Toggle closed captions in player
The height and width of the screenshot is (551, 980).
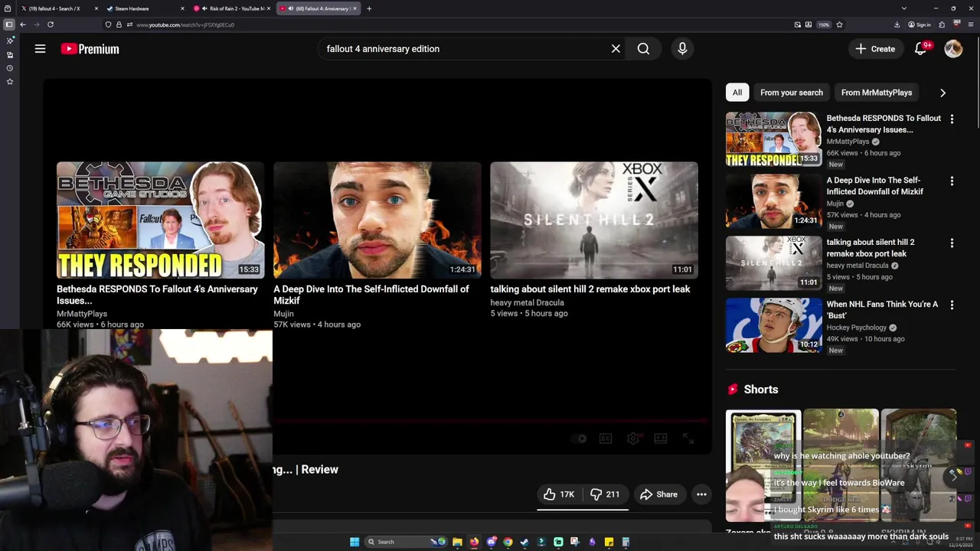(x=606, y=439)
